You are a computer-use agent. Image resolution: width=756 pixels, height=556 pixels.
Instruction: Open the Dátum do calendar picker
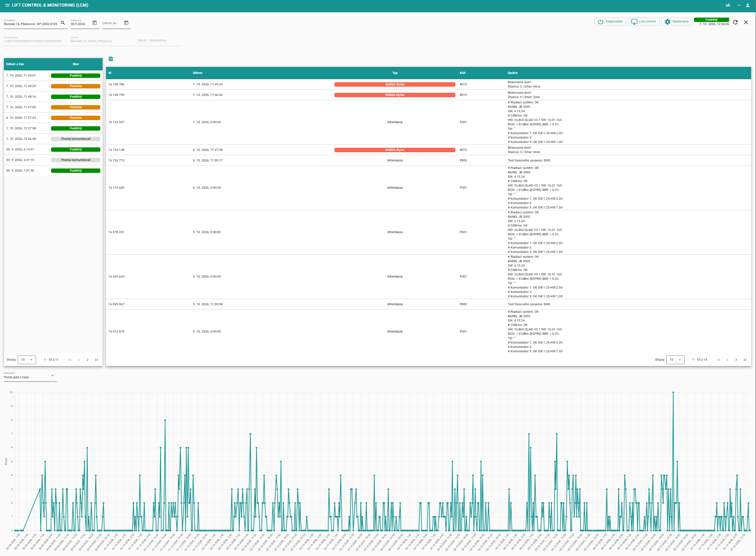tap(126, 23)
